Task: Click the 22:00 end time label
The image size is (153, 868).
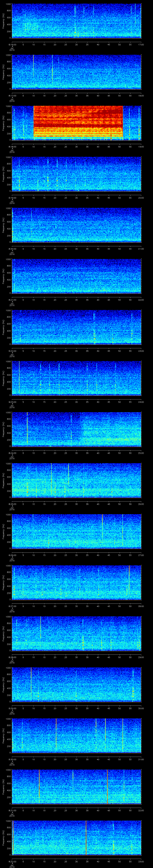Action: point(141,300)
